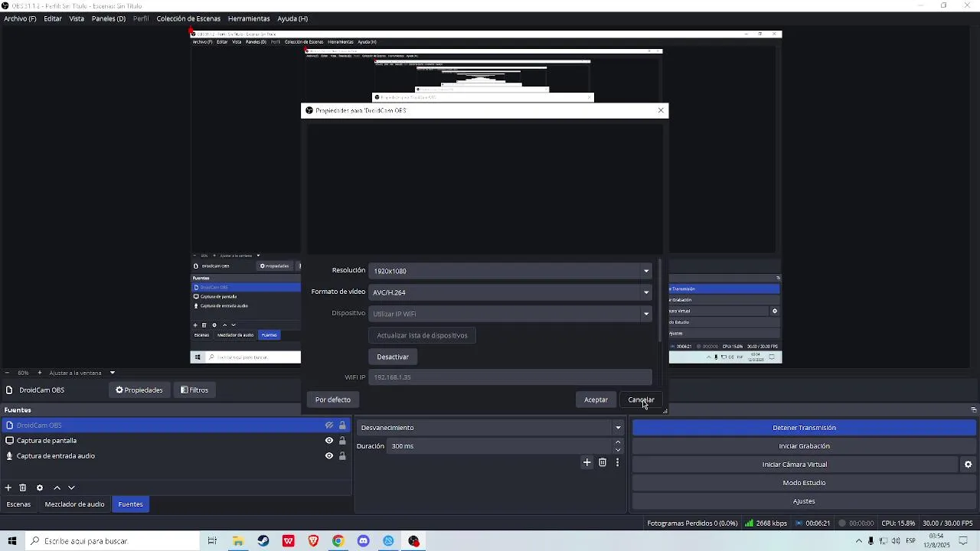This screenshot has width=980, height=551.
Task: Open the OBS Studio icon in the taskbar
Action: (414, 541)
